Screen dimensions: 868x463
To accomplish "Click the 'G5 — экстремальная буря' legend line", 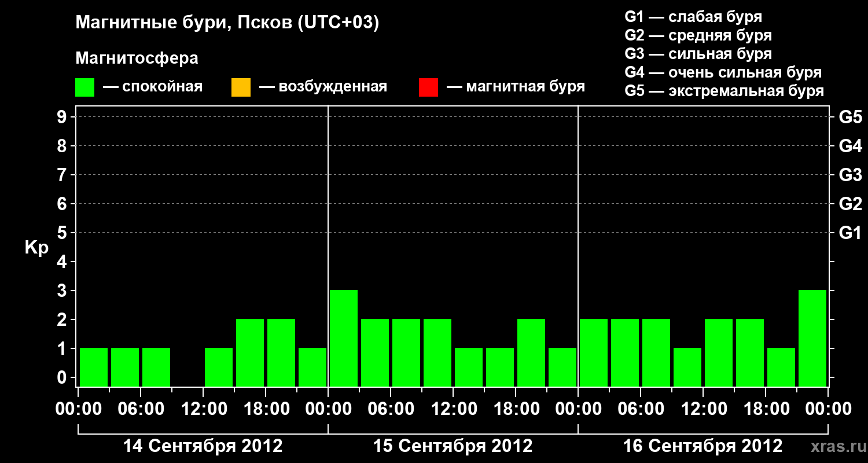I will pos(724,91).
